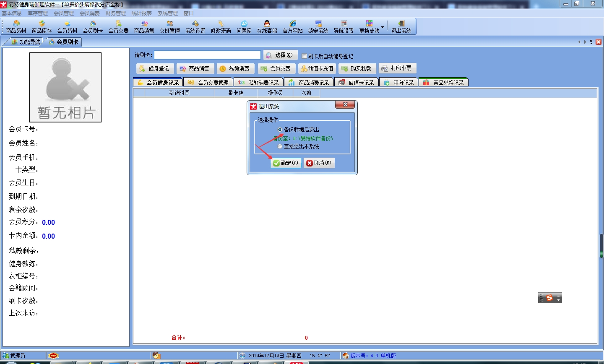Click 退出系统 toolbar icon
The image size is (604, 364).
click(401, 27)
